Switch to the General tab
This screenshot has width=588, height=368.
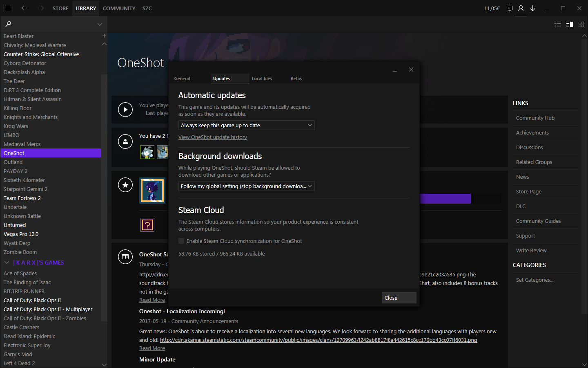point(182,79)
